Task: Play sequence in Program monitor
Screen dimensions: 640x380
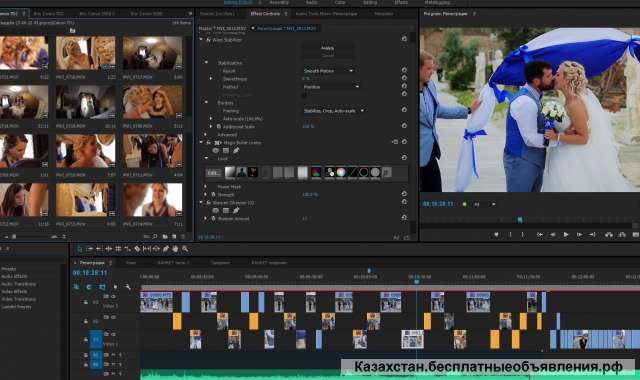Action: [566, 235]
